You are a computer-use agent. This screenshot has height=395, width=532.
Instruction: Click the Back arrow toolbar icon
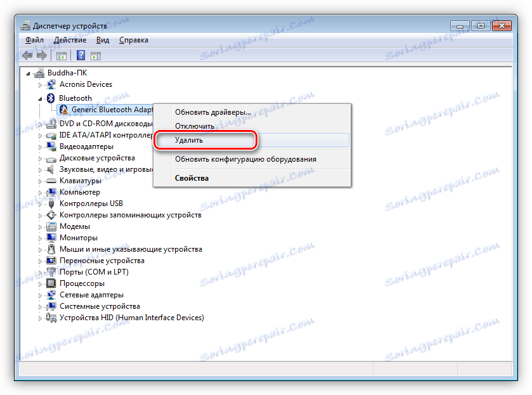click(27, 55)
